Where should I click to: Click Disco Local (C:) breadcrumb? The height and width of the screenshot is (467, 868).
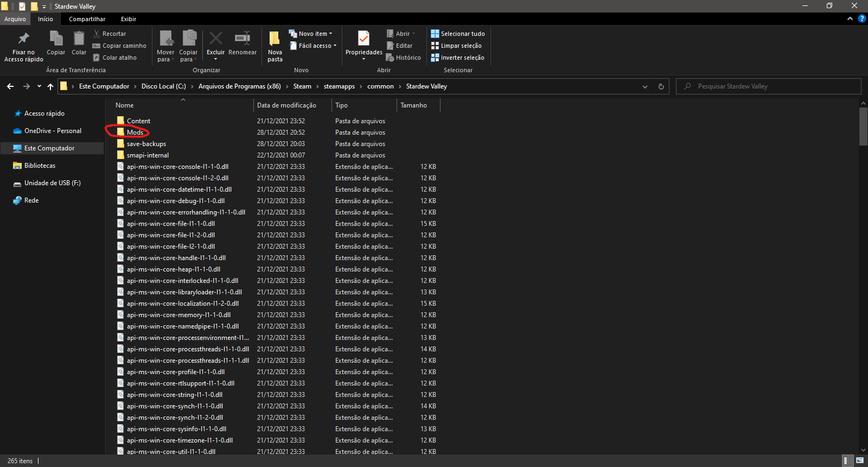[x=164, y=86]
